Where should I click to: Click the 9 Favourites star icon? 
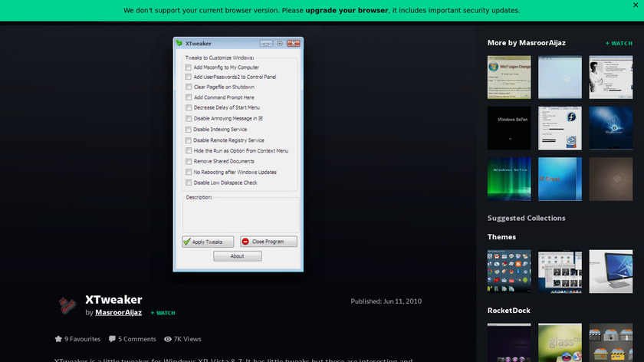[58, 339]
